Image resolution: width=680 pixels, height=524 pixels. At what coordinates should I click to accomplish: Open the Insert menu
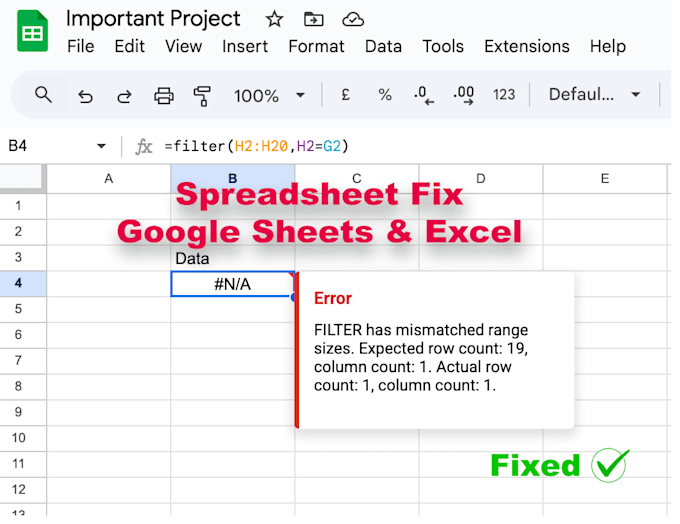pos(245,46)
